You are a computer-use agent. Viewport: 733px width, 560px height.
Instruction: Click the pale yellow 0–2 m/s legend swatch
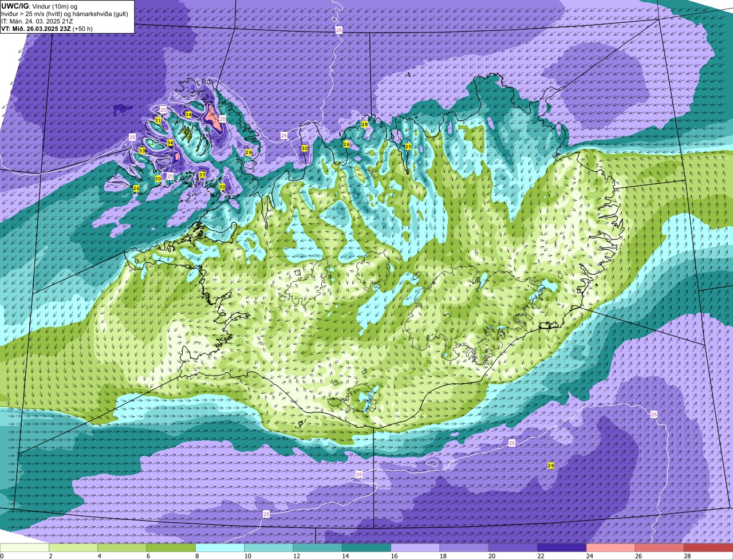coord(25,547)
